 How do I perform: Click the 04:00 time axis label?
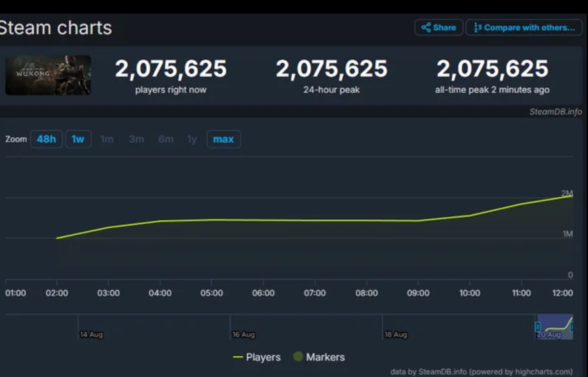click(160, 293)
